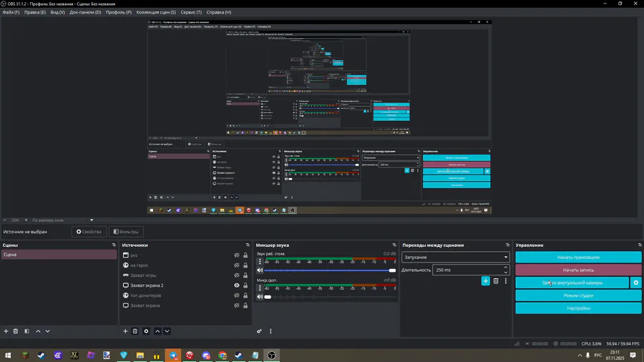Click the Начать запись button
The height and width of the screenshot is (362, 644).
[x=578, y=270]
